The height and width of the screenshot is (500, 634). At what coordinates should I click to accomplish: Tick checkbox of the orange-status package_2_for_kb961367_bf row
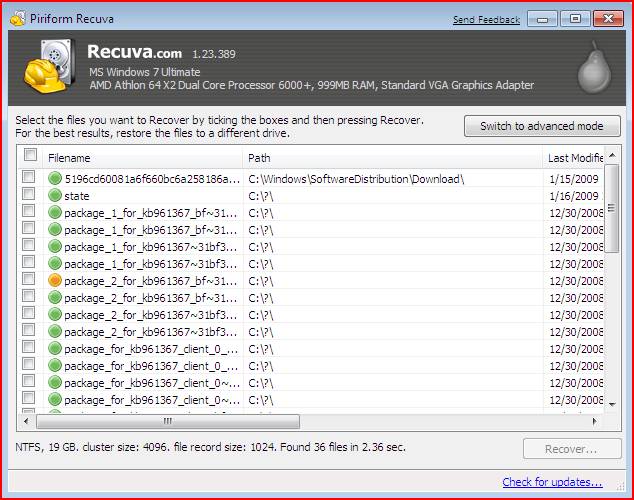[28, 278]
